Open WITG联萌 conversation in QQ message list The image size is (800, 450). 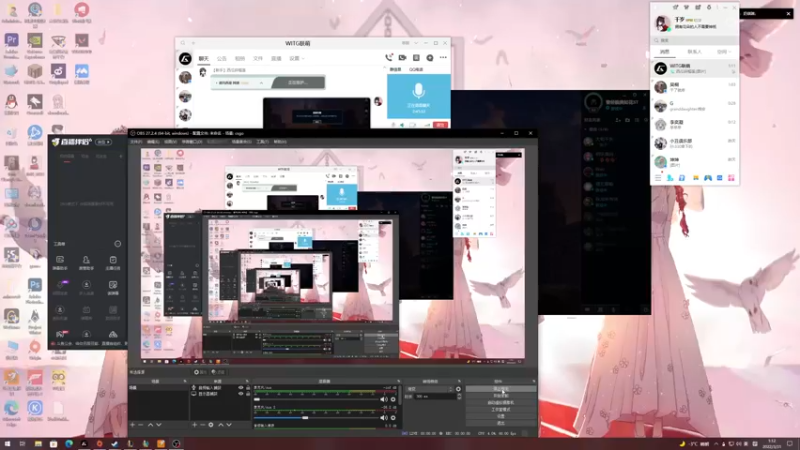click(694, 68)
